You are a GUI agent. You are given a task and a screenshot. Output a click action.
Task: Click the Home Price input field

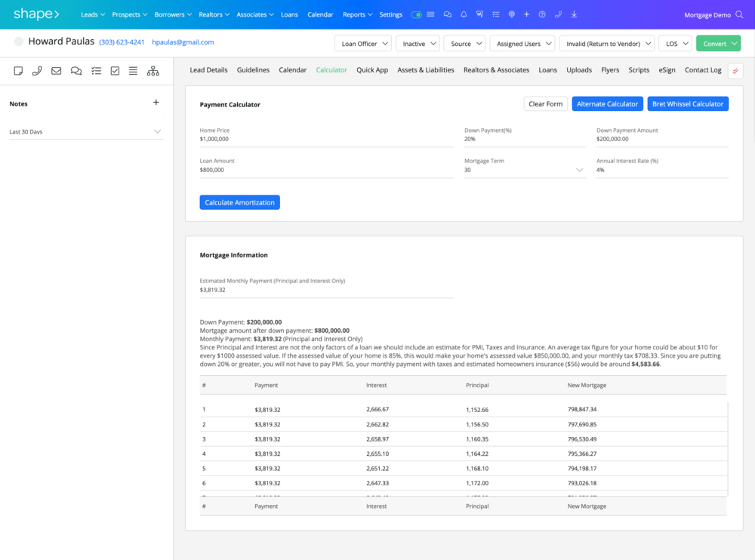(326, 139)
